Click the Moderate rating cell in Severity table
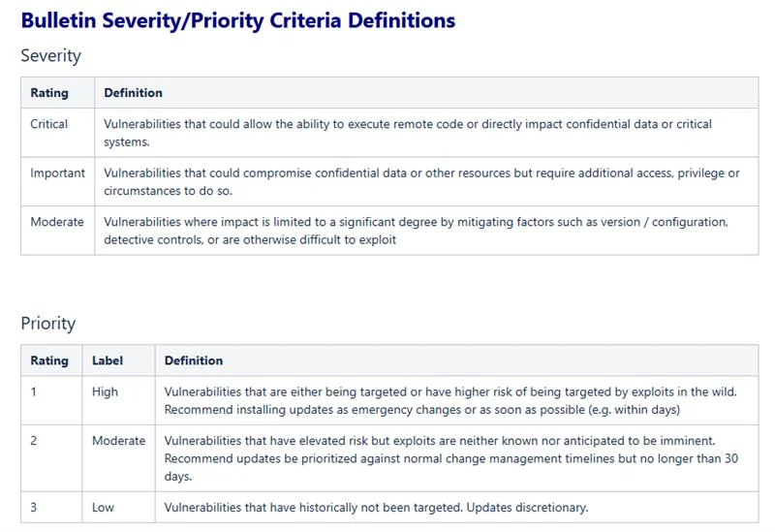The width and height of the screenshot is (775, 532). (57, 222)
